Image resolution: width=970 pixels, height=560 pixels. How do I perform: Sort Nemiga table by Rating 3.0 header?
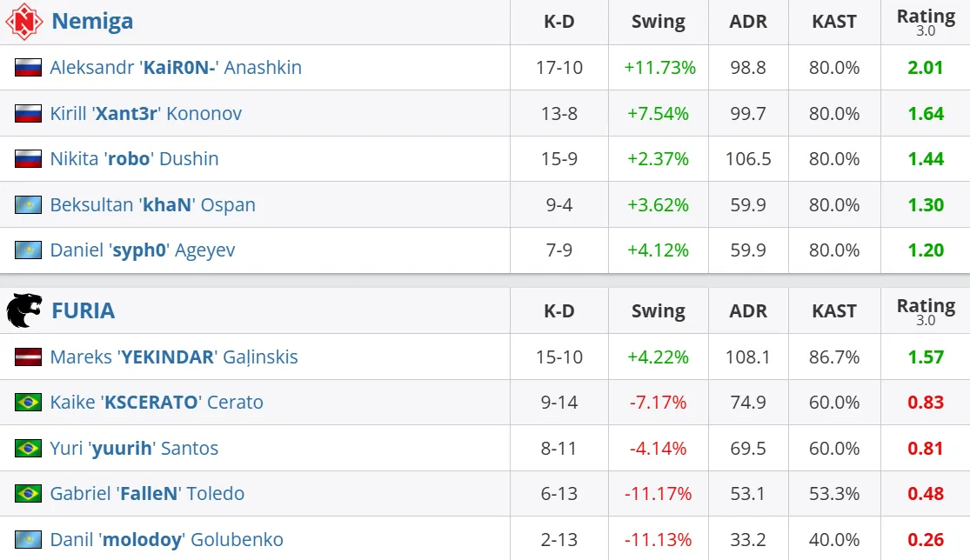point(927,22)
